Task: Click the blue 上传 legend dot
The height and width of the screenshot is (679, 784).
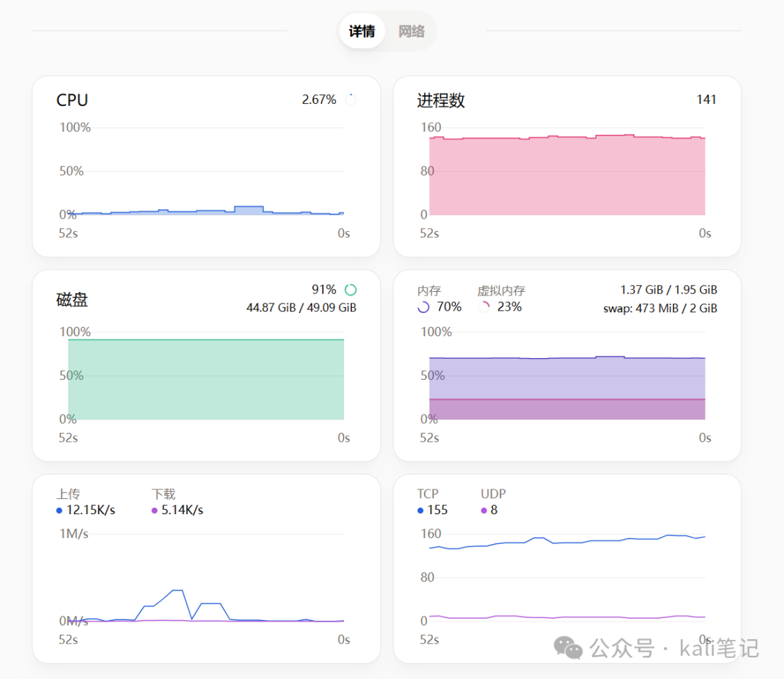Action: pos(59,511)
